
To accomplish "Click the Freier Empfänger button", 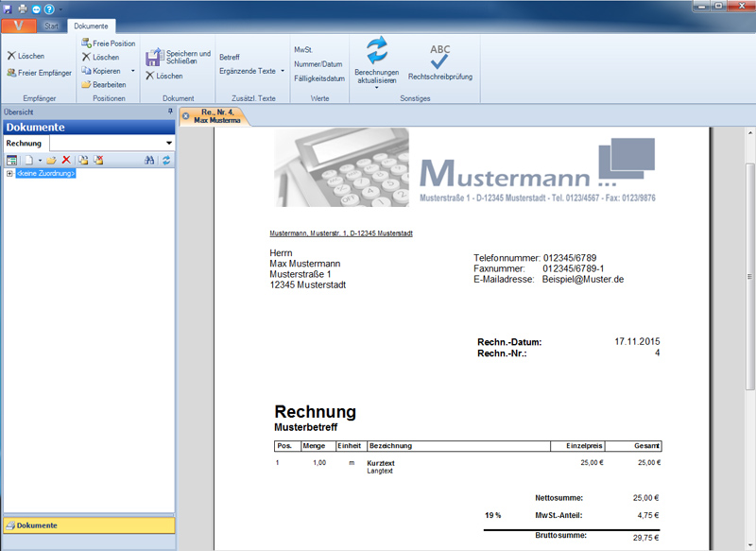I will pos(38,72).
